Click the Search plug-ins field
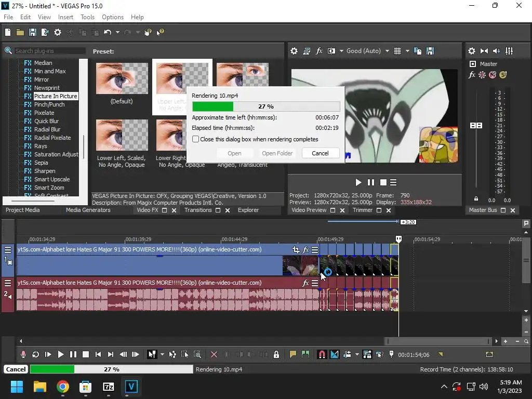This screenshot has height=399, width=532. [49, 51]
